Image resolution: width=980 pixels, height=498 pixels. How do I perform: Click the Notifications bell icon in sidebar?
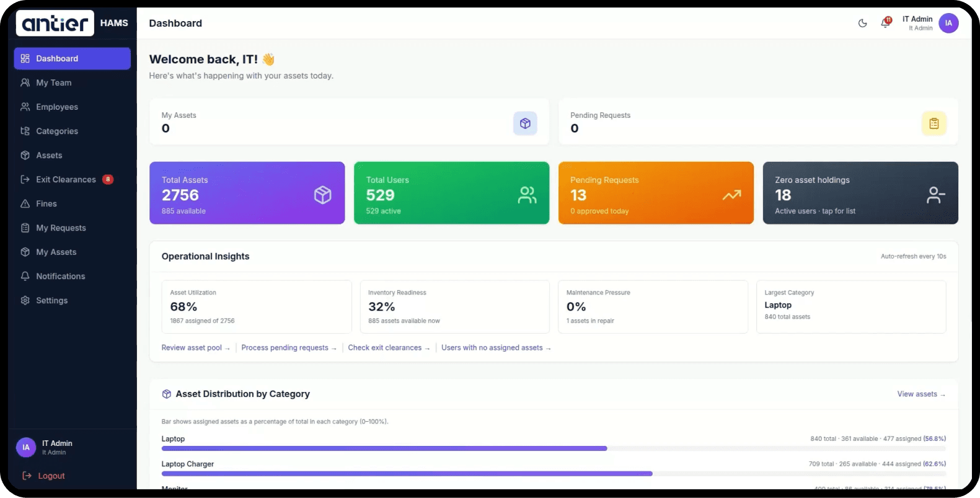tap(25, 276)
